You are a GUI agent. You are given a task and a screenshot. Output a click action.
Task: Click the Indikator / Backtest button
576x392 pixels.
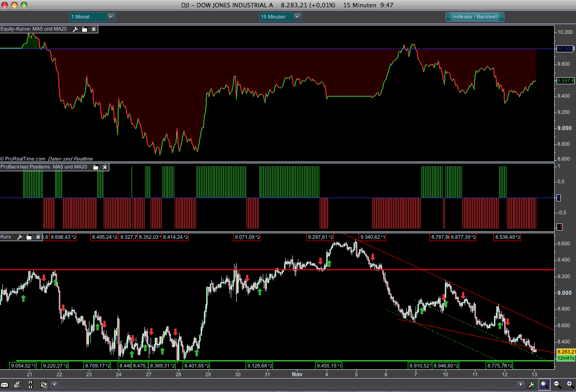tap(475, 17)
